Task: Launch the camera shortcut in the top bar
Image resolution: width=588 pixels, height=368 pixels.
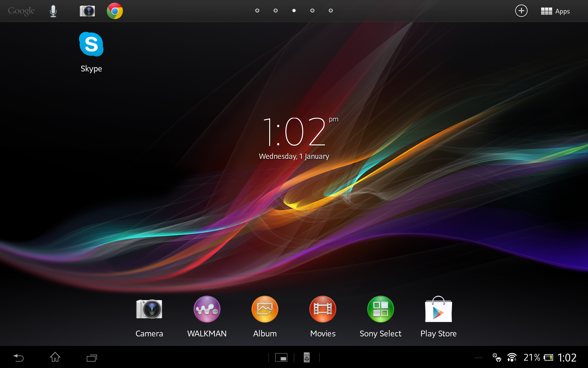Action: click(x=87, y=11)
